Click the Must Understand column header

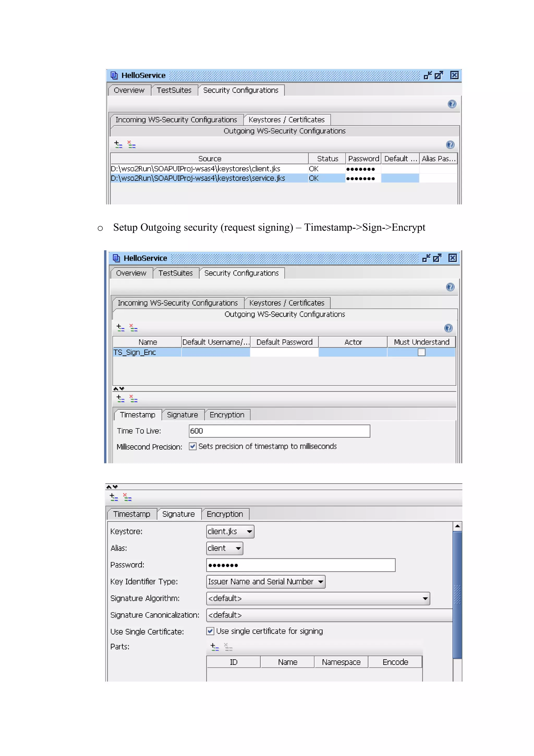click(x=421, y=342)
